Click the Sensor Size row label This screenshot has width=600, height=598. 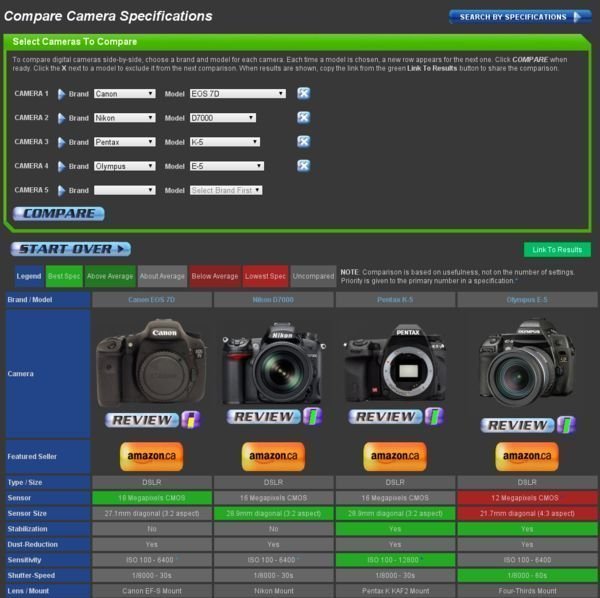tap(48, 513)
